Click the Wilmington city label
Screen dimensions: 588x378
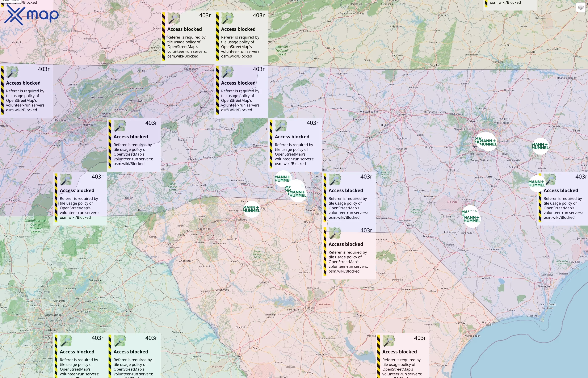pos(544,286)
